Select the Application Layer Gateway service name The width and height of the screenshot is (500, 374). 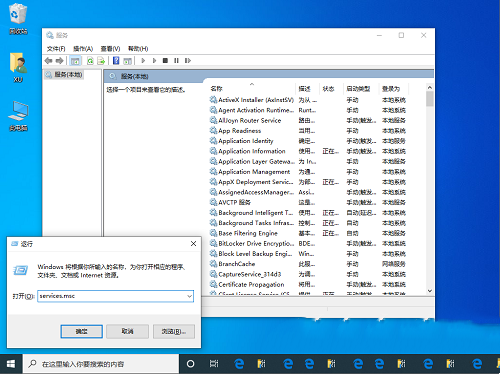[x=256, y=161]
